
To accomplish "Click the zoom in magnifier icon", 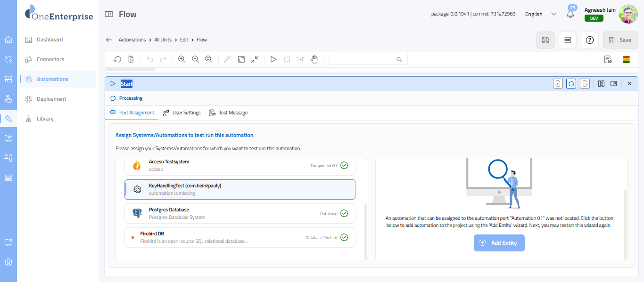I will coord(182,59).
